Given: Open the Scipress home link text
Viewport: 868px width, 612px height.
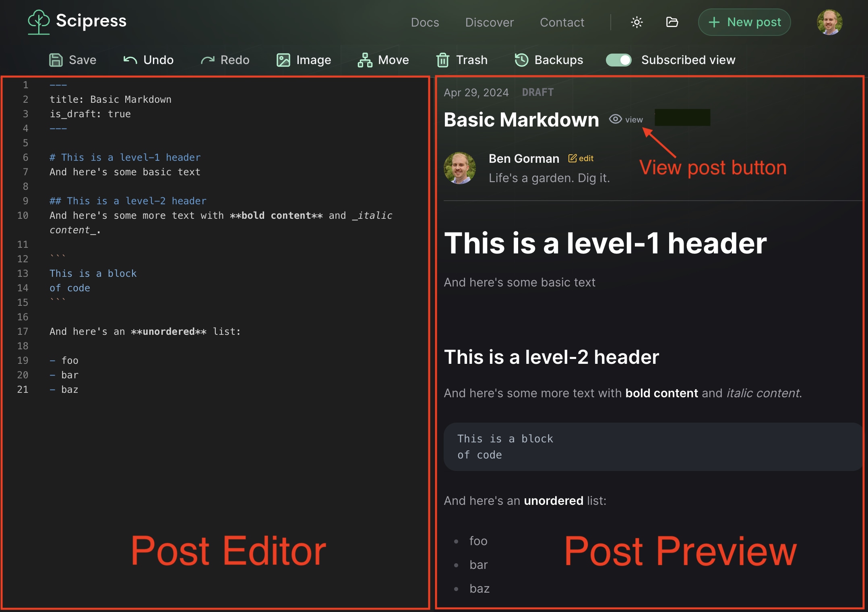Looking at the screenshot, I should click(x=91, y=21).
